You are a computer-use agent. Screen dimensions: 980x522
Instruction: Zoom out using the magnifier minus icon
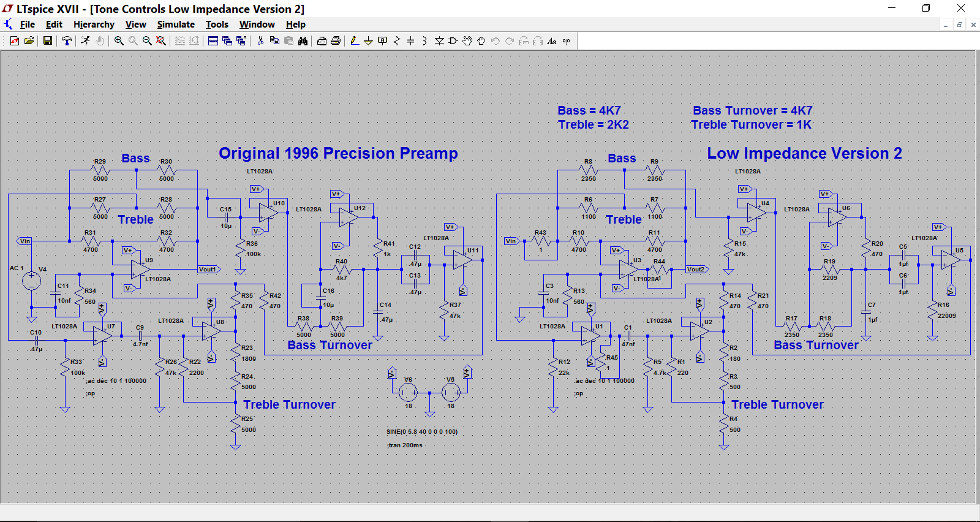[x=147, y=41]
